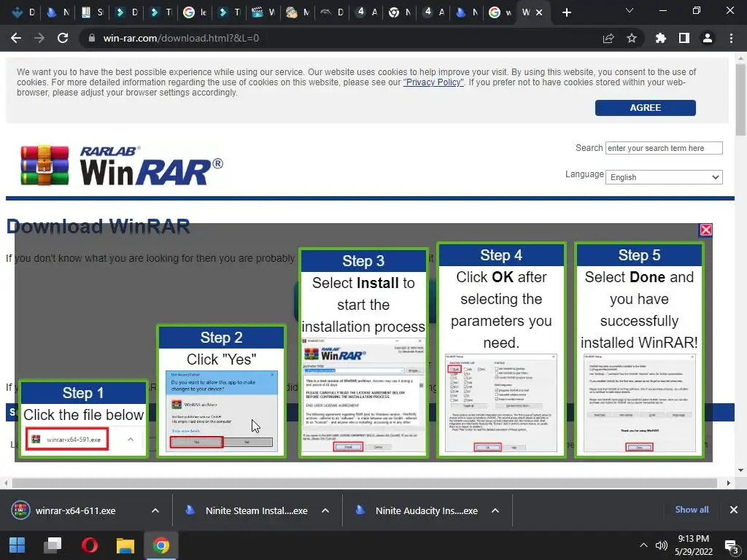This screenshot has height=560, width=747.
Task: Close the downloads bar
Action: point(734,510)
